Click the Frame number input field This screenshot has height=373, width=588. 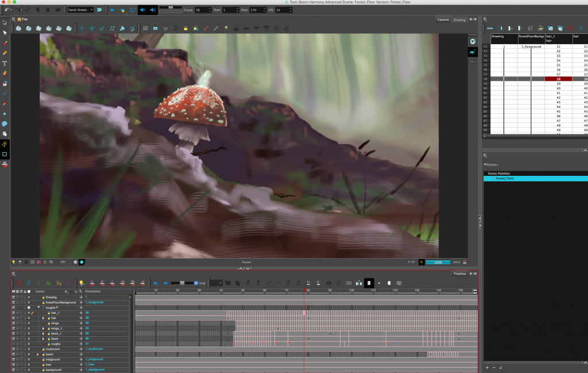click(202, 10)
